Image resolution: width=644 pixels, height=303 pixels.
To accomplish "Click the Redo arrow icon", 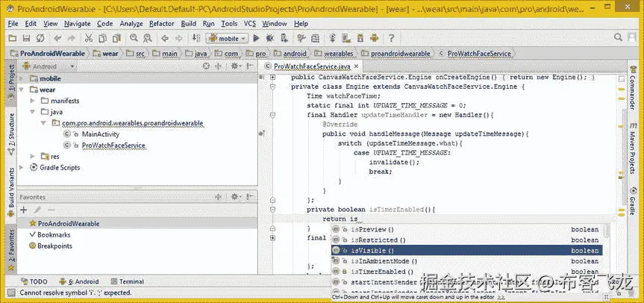I will pyautogui.click(x=71, y=38).
